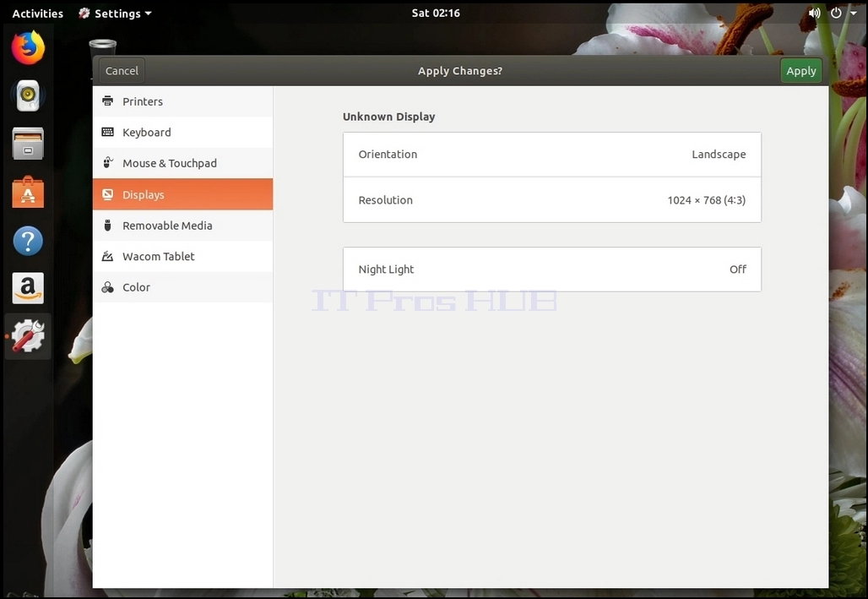Expand the Settings app menu arrow
The image size is (868, 599).
point(148,14)
